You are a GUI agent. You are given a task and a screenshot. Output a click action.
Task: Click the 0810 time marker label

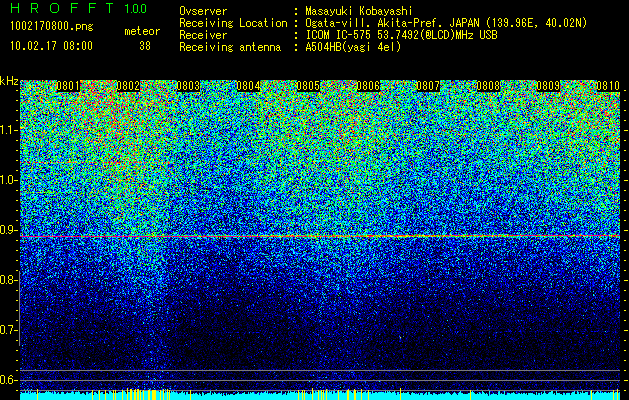[x=608, y=86]
